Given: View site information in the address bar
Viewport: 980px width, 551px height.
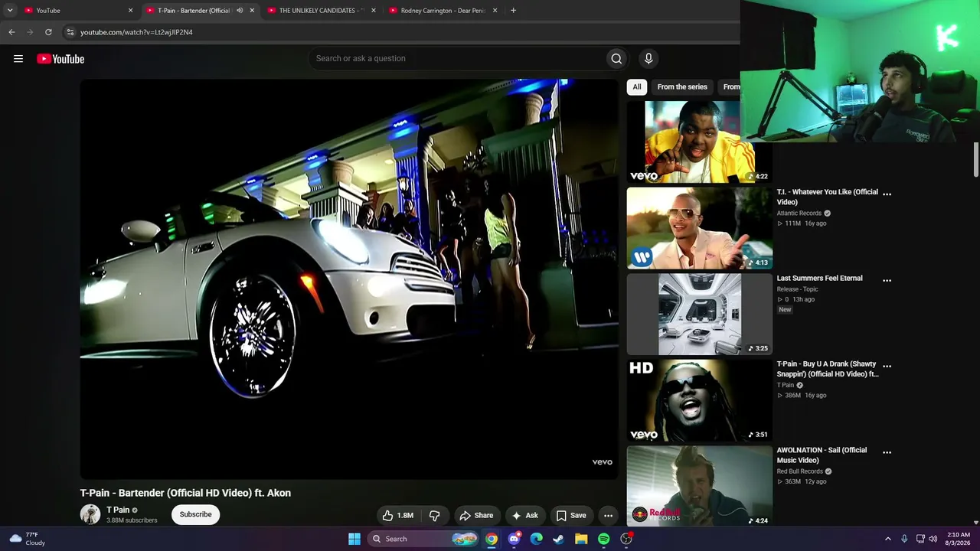Looking at the screenshot, I should coord(70,32).
